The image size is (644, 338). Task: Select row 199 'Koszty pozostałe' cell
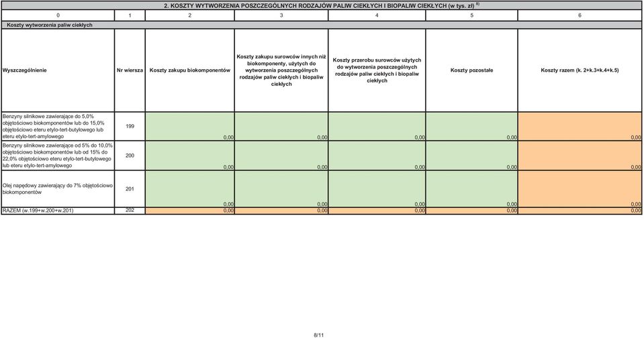click(471, 126)
